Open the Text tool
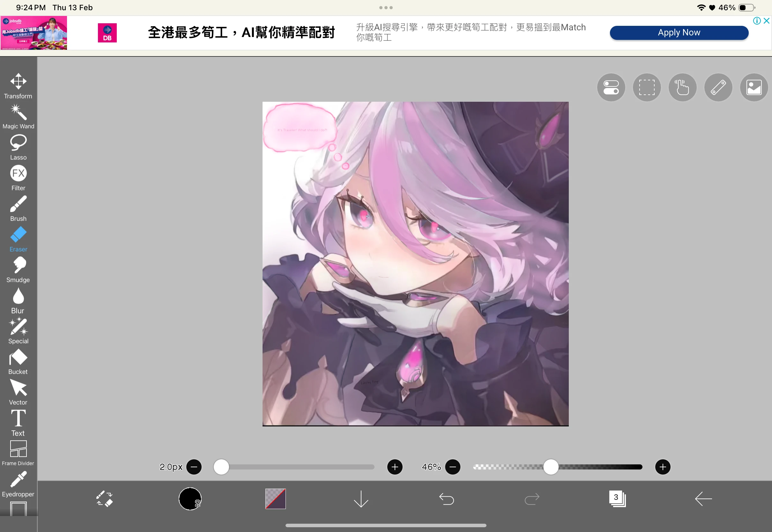The height and width of the screenshot is (532, 772). [18, 423]
